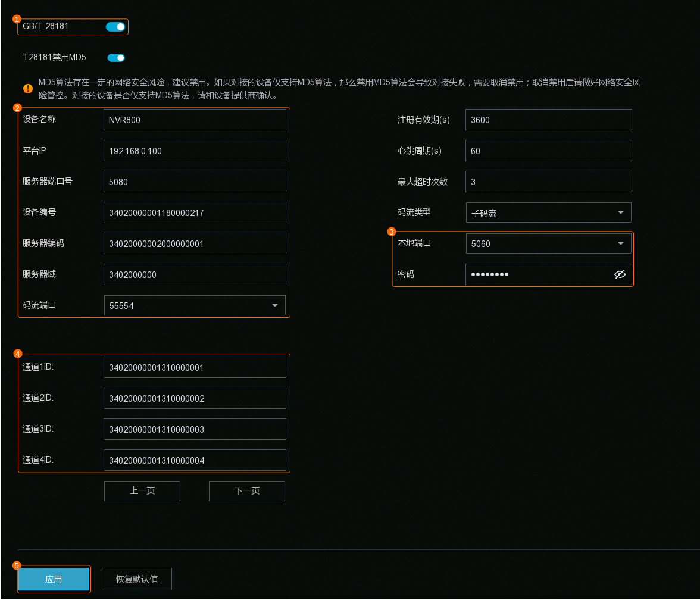700x600 pixels.
Task: Toggle the GB/T 28181 switch
Action: click(115, 27)
